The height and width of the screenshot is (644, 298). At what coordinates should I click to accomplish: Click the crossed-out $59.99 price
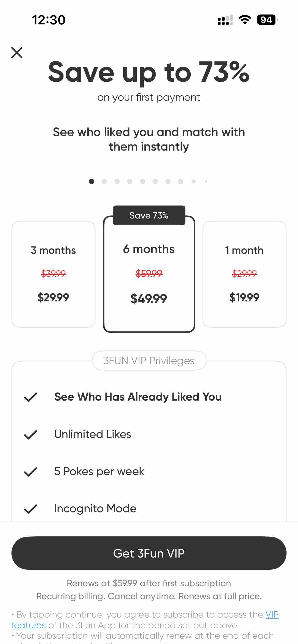149,274
